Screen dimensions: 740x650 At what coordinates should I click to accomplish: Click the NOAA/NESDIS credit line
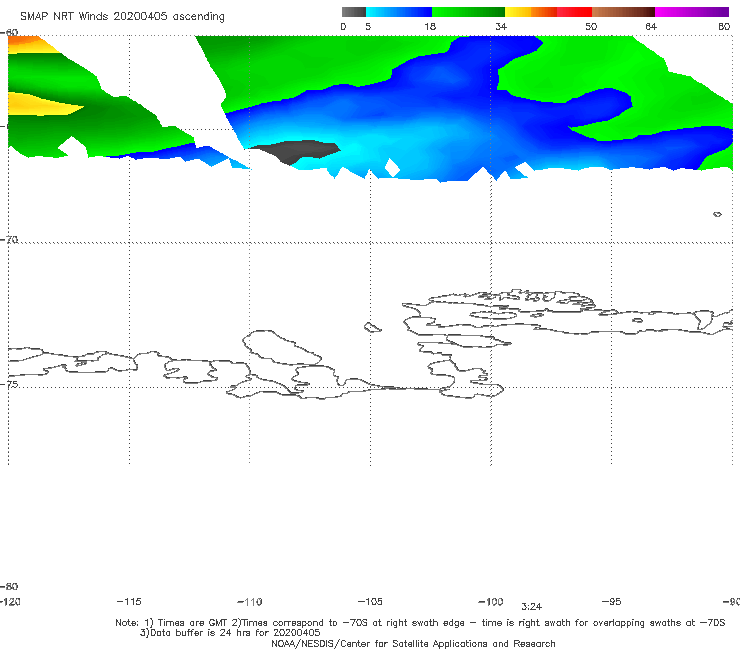pos(413,643)
